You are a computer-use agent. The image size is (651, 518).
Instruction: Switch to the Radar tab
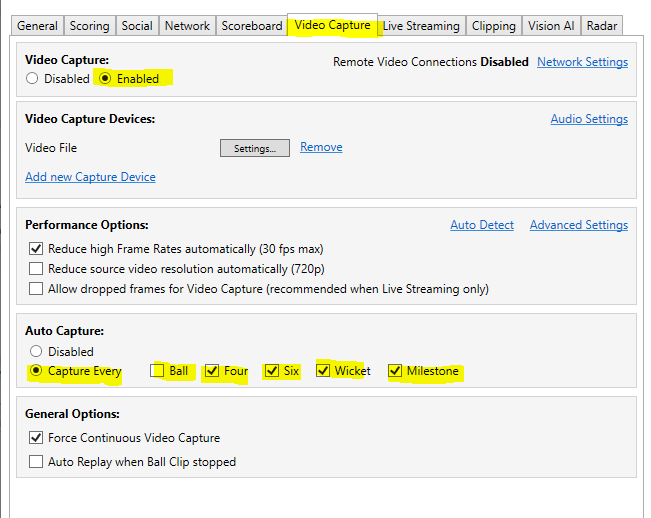point(602,26)
